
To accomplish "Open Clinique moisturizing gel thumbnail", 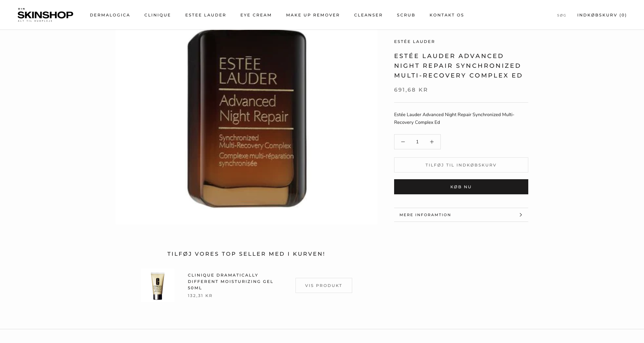I will click(158, 285).
